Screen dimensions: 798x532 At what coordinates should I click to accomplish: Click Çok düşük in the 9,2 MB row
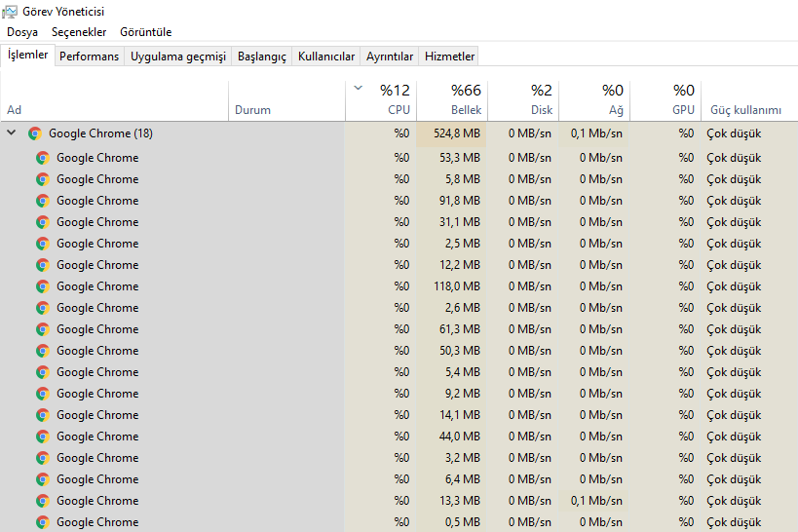(734, 393)
